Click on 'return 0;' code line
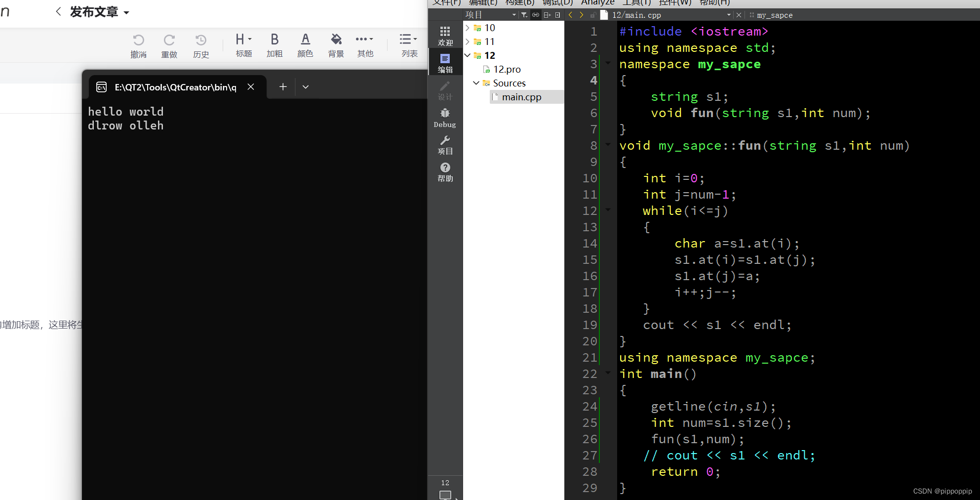 pyautogui.click(x=686, y=472)
